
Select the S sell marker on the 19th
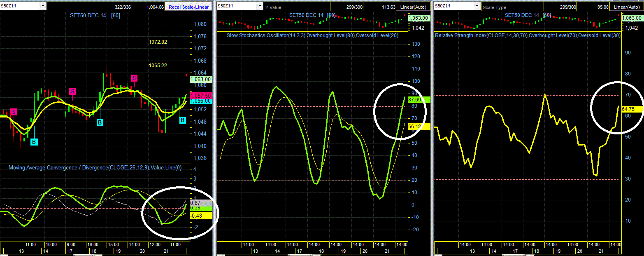coord(134,78)
